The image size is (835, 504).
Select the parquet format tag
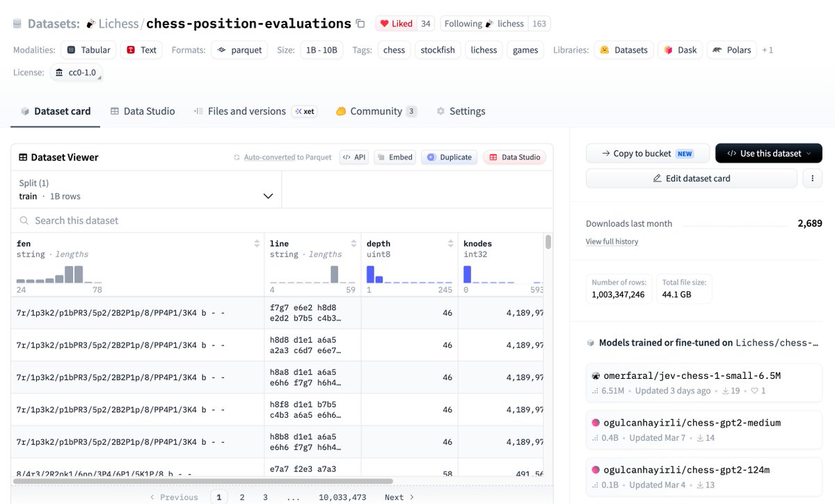coord(239,50)
